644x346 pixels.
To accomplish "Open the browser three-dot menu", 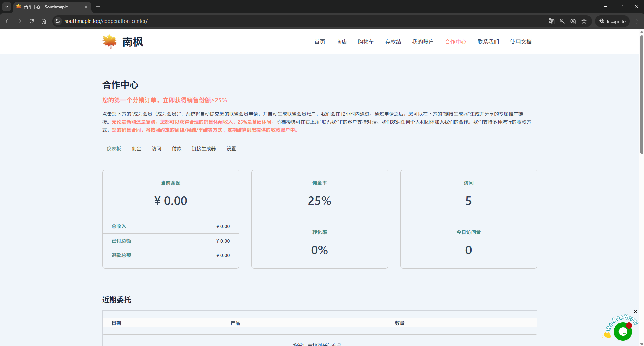I will 637,21.
